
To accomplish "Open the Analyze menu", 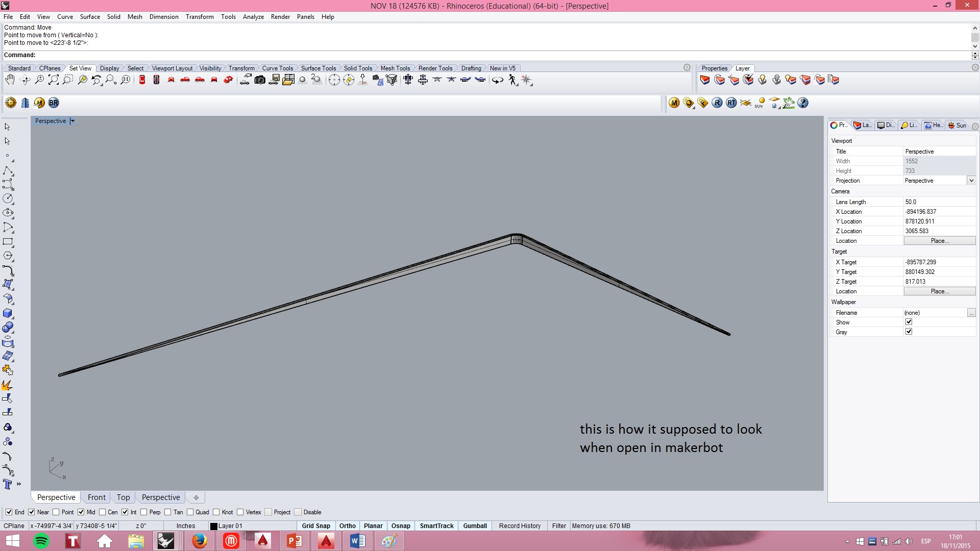I will click(253, 17).
